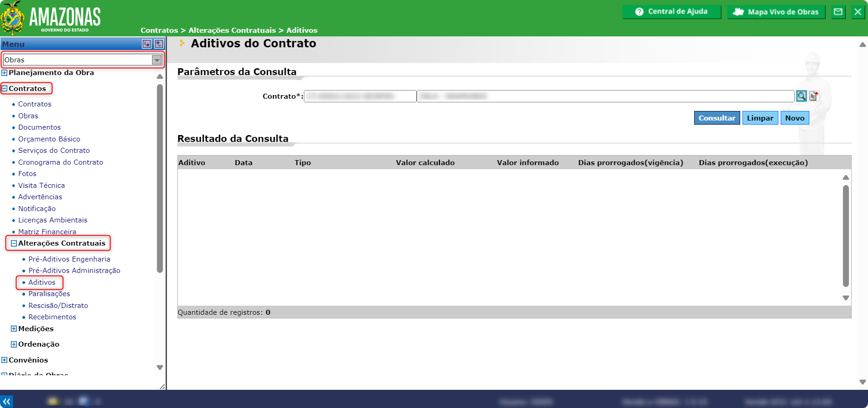Click Dias prorrogados(vigência) column header

[631, 163]
